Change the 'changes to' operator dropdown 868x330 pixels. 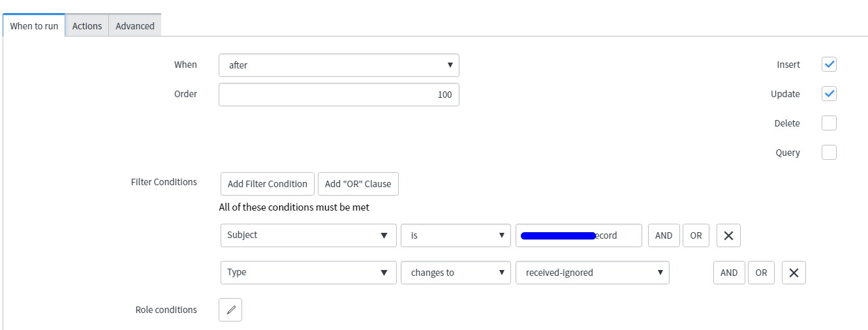(456, 273)
